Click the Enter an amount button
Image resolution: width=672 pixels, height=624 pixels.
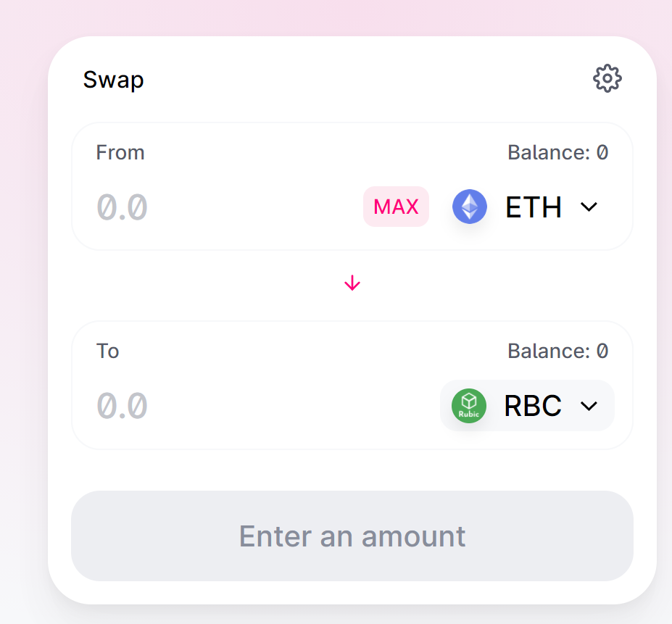tap(352, 536)
